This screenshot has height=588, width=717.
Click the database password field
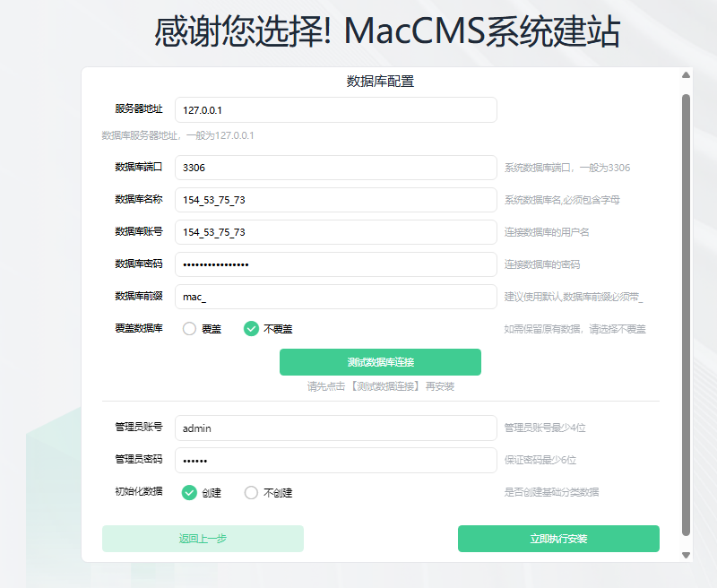tap(335, 264)
